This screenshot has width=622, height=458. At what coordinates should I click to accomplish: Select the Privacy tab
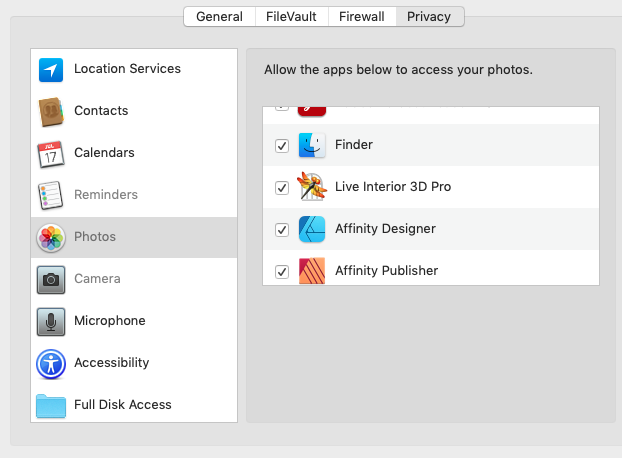click(429, 17)
